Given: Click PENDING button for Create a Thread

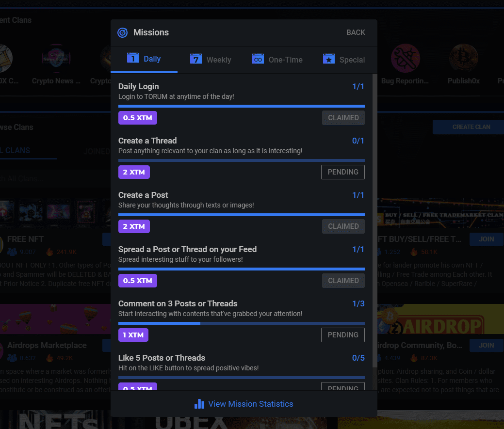Looking at the screenshot, I should (342, 172).
